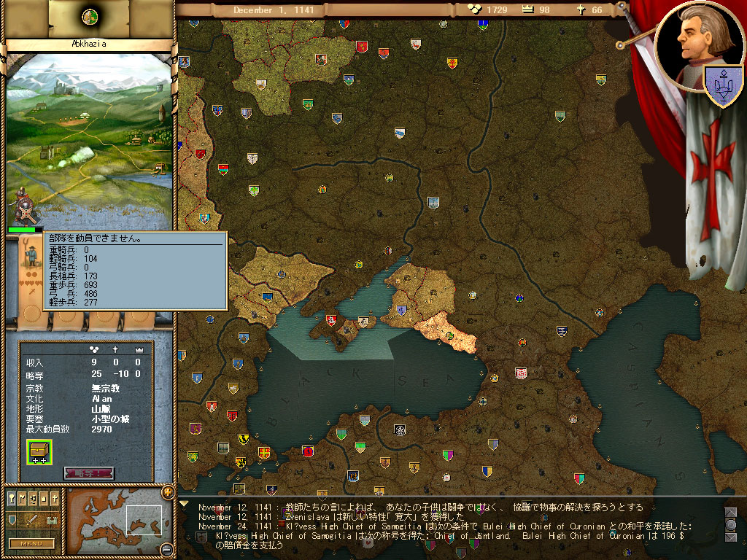Click the 弓兵 486 tooltip line

click(74, 294)
